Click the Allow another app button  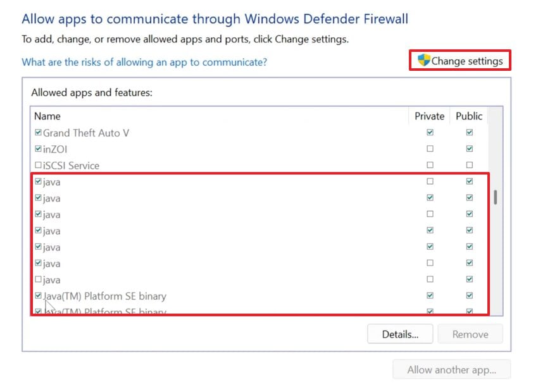451,369
